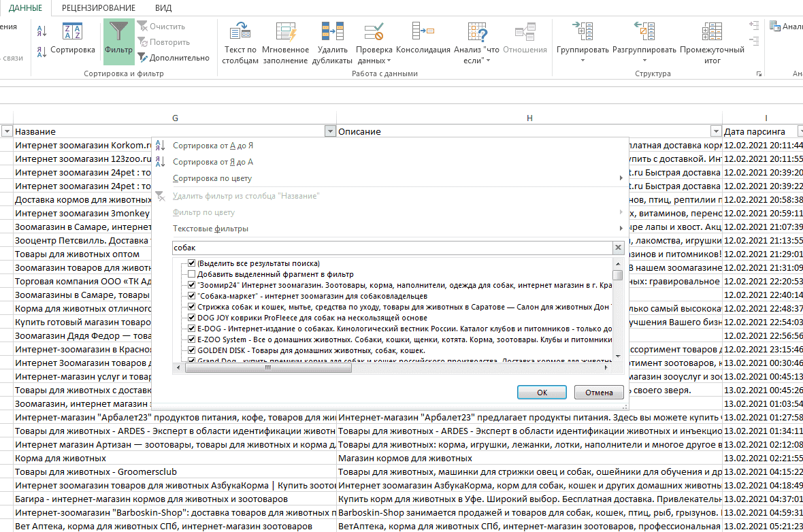Click Разгруппировать icon
803x532 pixels.
[644, 32]
